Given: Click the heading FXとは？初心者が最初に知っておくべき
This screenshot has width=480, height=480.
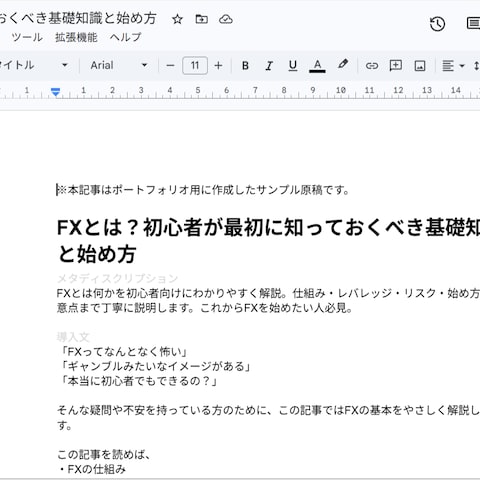Looking at the screenshot, I should click(268, 228).
